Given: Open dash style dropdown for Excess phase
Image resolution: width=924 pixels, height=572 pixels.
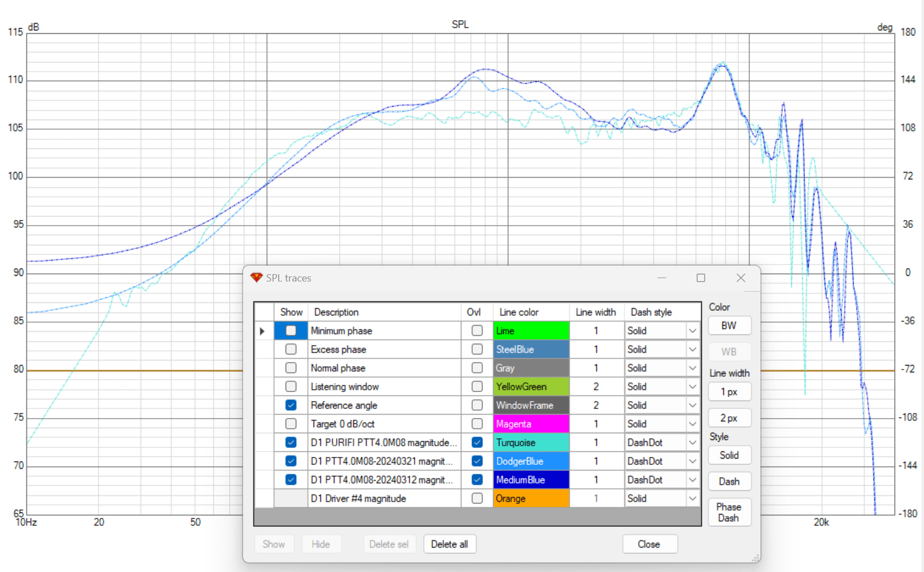Looking at the screenshot, I should click(x=693, y=350).
